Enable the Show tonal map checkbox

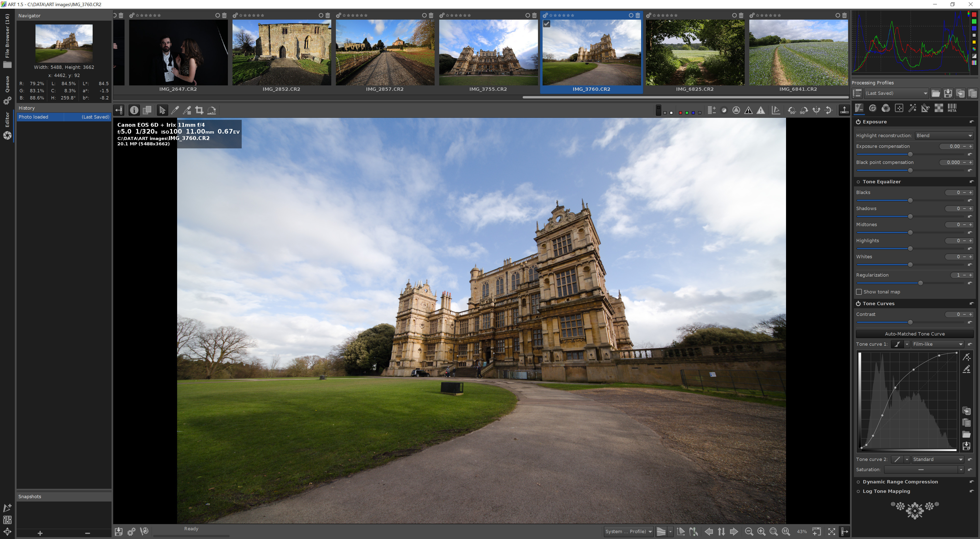click(x=859, y=292)
